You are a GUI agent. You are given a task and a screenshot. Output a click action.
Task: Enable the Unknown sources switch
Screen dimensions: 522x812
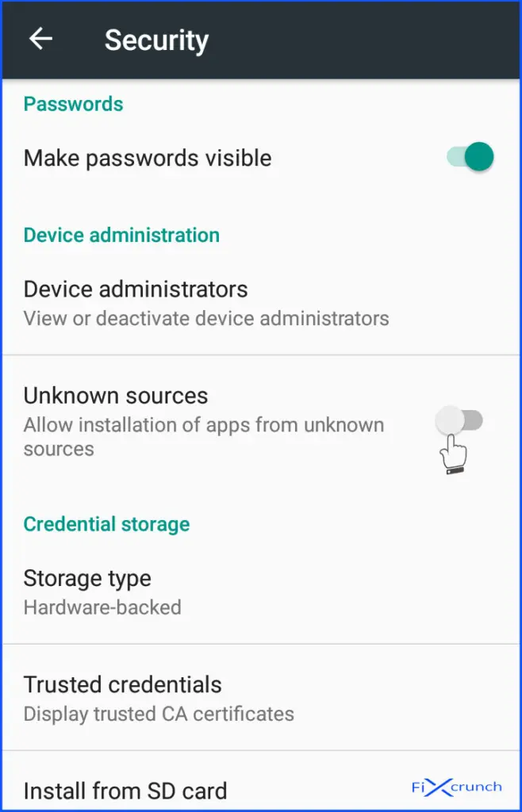pos(459,420)
